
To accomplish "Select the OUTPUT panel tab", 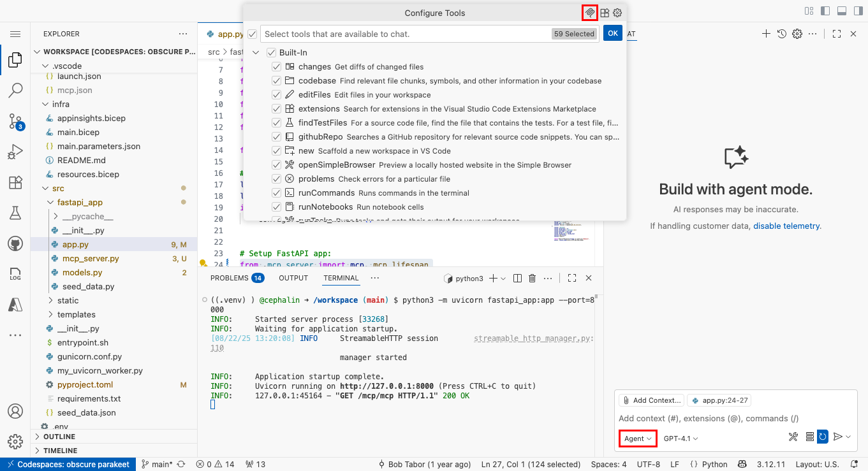I will coord(293,277).
